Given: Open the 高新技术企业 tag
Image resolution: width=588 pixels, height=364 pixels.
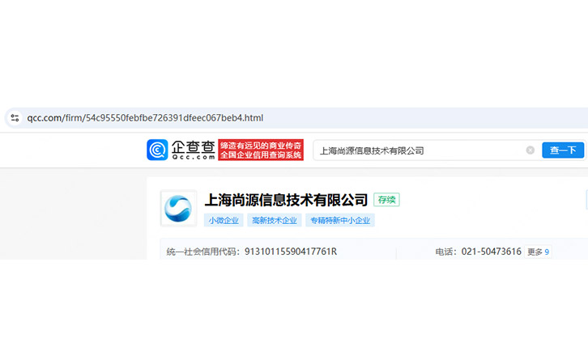Looking at the screenshot, I should (x=275, y=220).
